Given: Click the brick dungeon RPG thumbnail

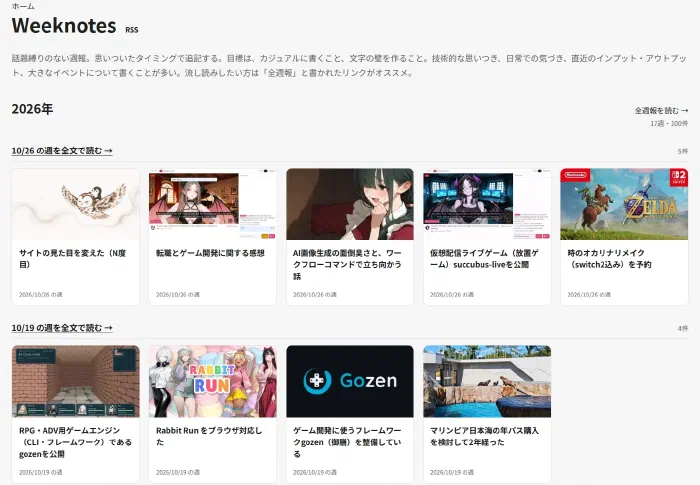Looking at the screenshot, I should click(x=75, y=381).
